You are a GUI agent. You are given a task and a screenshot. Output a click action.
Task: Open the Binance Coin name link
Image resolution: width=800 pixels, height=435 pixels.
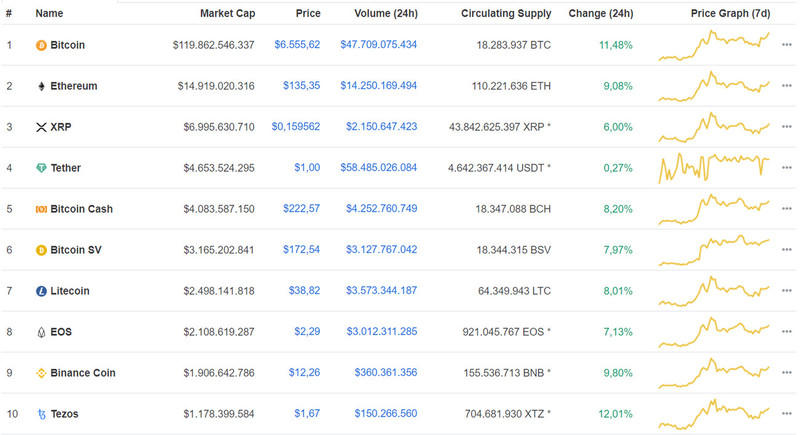83,373
